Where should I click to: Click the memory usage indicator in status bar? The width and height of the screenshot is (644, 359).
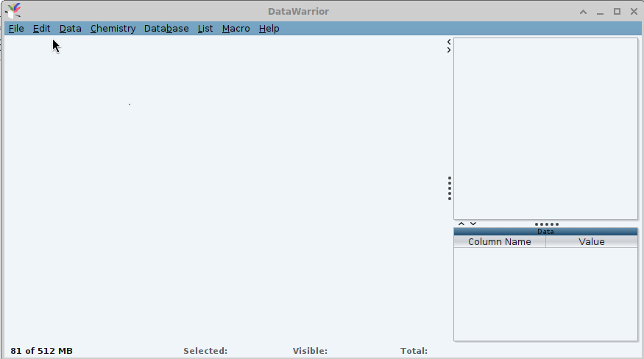pyautogui.click(x=41, y=351)
